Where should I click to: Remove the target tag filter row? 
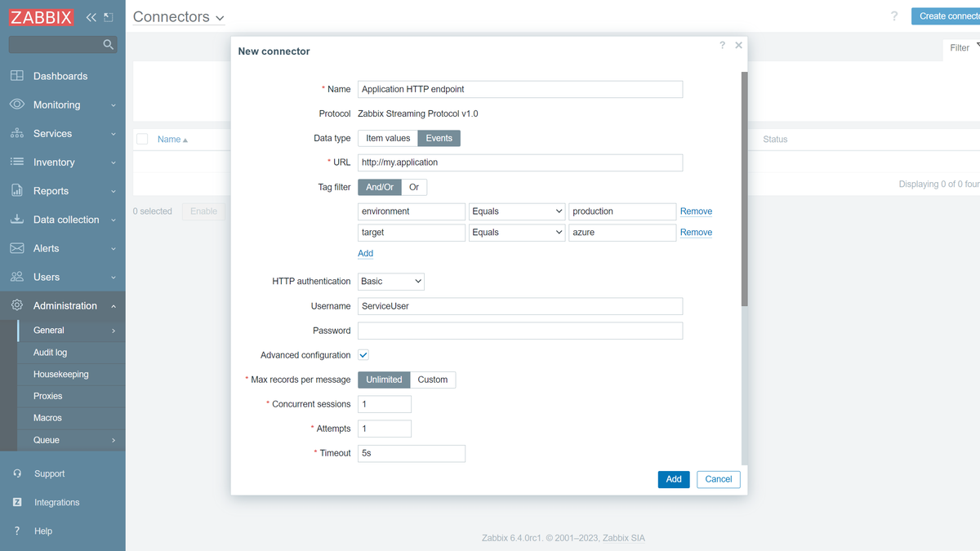[696, 233]
